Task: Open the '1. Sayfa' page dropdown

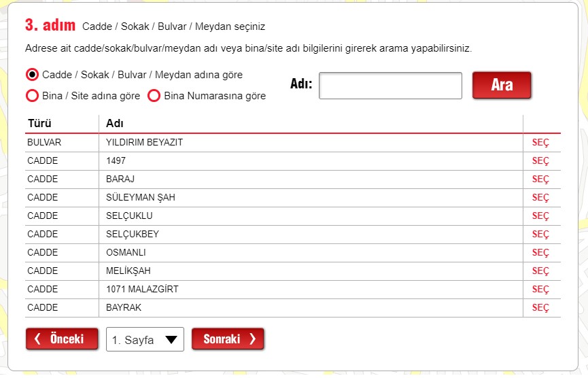Action: pos(145,339)
